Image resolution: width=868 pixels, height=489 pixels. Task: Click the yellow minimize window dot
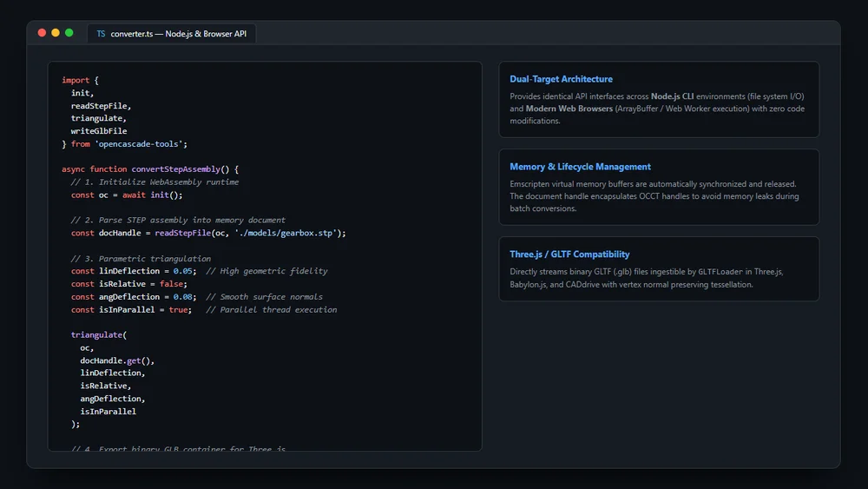(x=56, y=33)
